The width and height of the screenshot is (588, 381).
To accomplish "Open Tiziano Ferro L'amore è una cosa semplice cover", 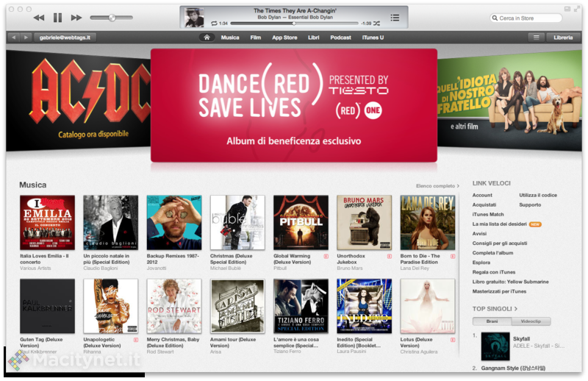I will click(301, 306).
